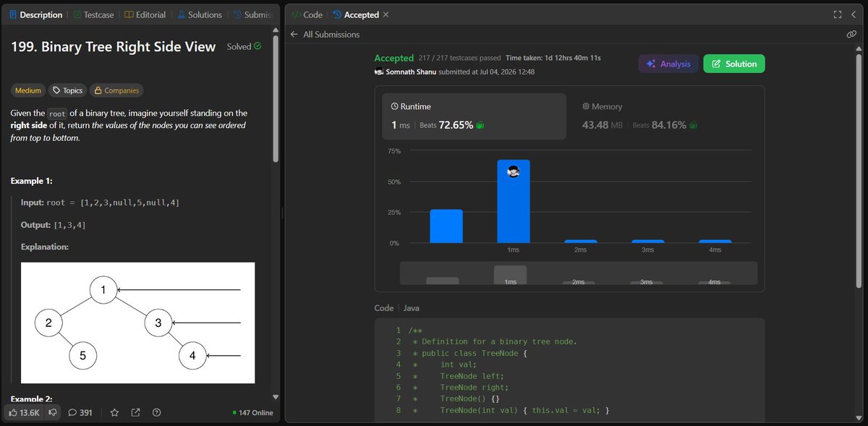Collapse the code panel chevron
The height and width of the screenshot is (426, 868).
coord(854,14)
